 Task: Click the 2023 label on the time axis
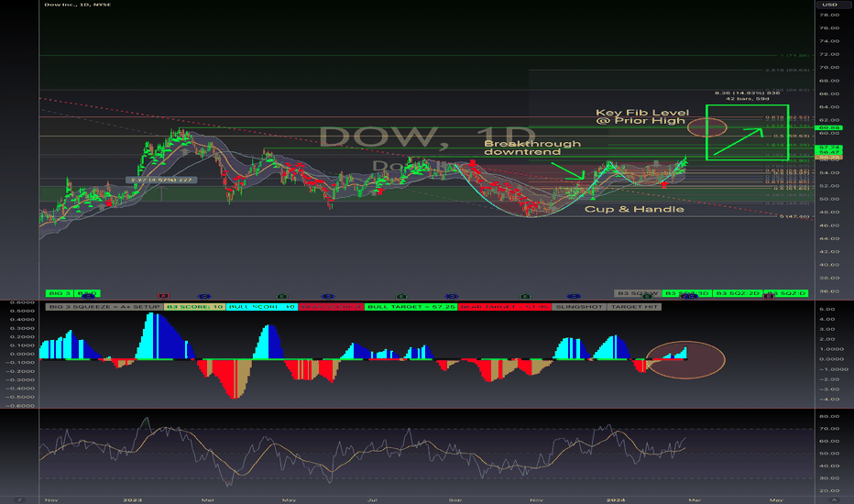(x=132, y=499)
